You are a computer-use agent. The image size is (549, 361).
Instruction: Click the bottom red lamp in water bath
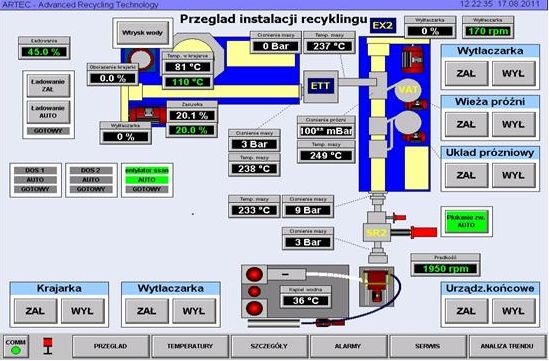(255, 308)
